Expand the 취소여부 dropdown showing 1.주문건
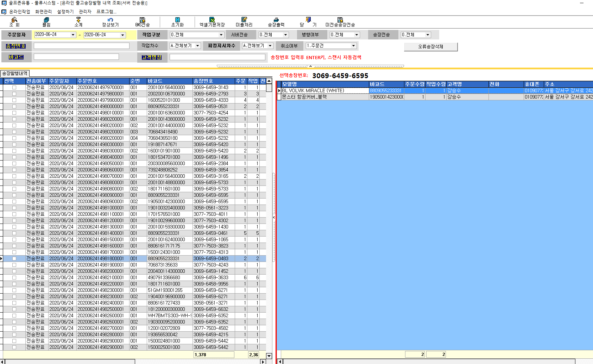Image resolution: width=593 pixels, height=364 pixels. [353, 46]
